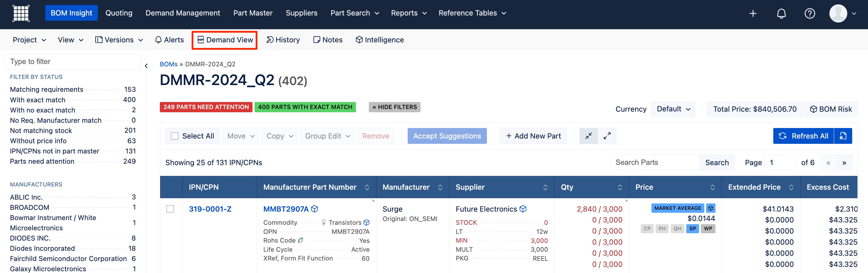
Task: Click the cube icon next to Future Electronics
Action: 523,209
